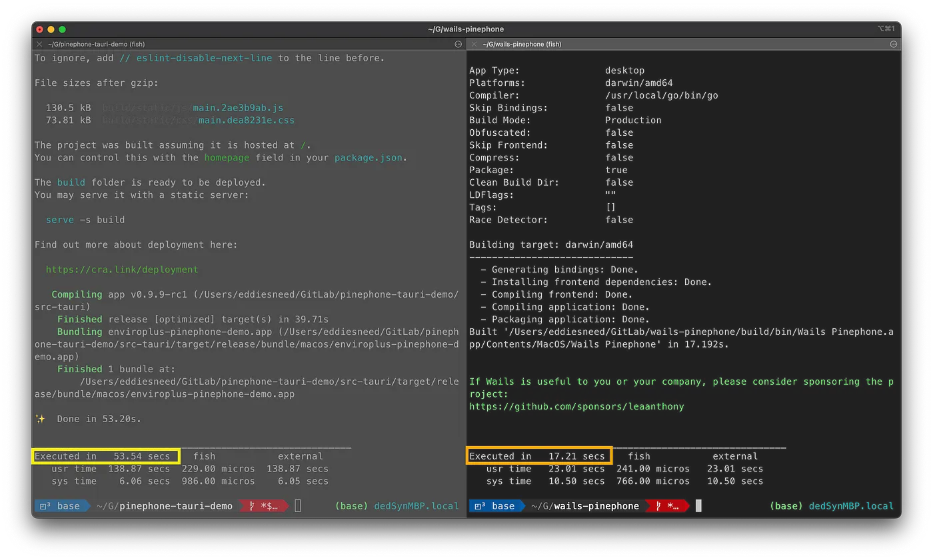Click dedSynMBP.local hostname in right pane
933x560 pixels.
coord(851,506)
